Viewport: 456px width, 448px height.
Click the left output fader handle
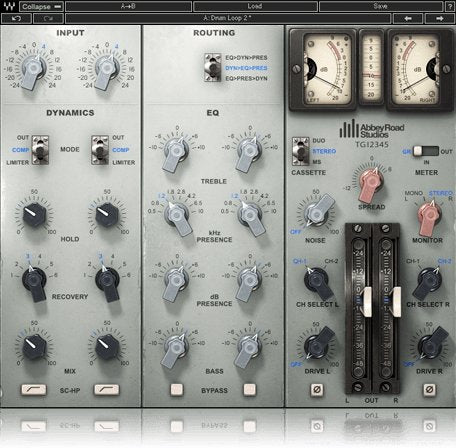tap(367, 302)
